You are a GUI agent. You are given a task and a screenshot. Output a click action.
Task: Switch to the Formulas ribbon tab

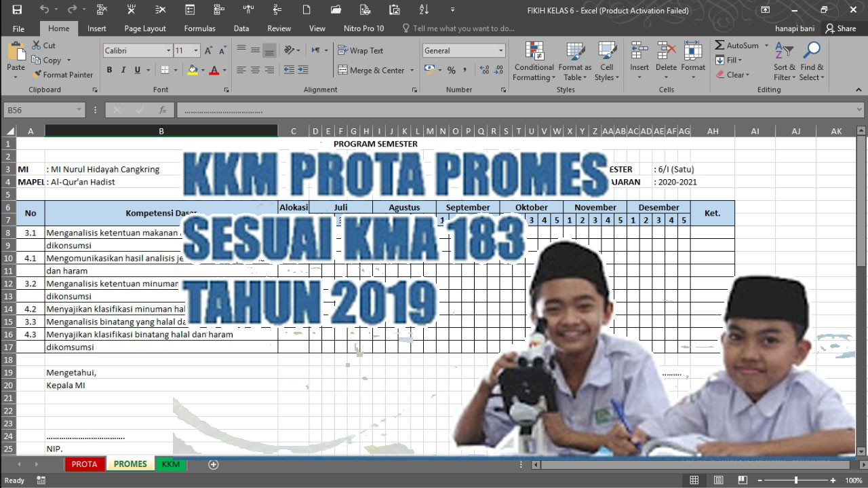[199, 29]
